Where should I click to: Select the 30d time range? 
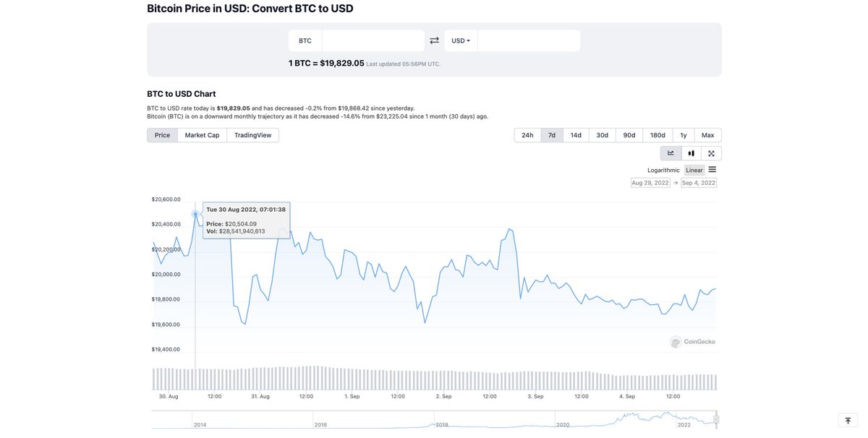coord(602,135)
